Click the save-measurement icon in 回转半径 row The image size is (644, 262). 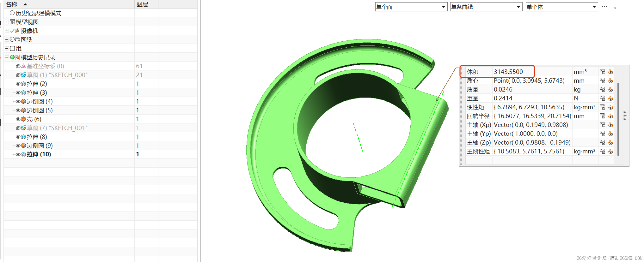pyautogui.click(x=603, y=116)
